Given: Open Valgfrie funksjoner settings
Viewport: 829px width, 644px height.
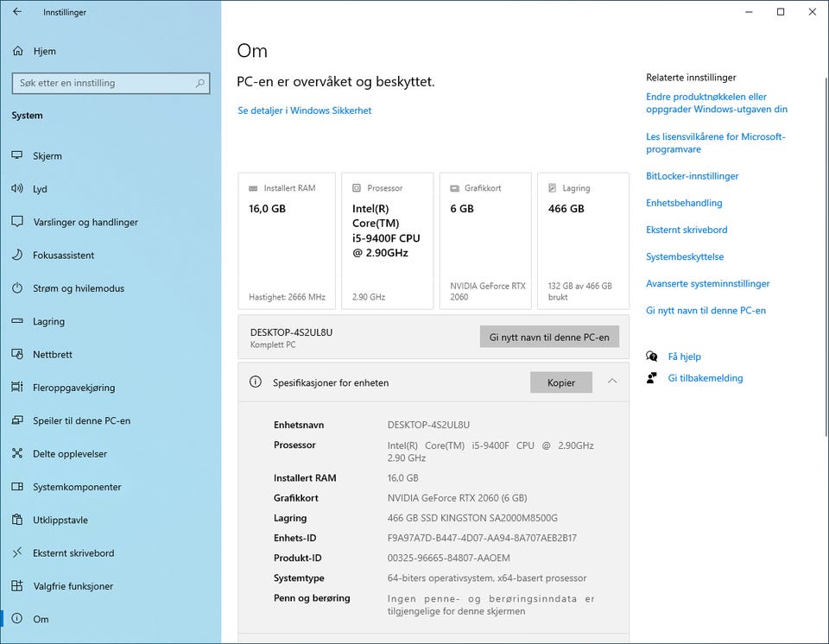Looking at the screenshot, I should pyautogui.click(x=111, y=586).
